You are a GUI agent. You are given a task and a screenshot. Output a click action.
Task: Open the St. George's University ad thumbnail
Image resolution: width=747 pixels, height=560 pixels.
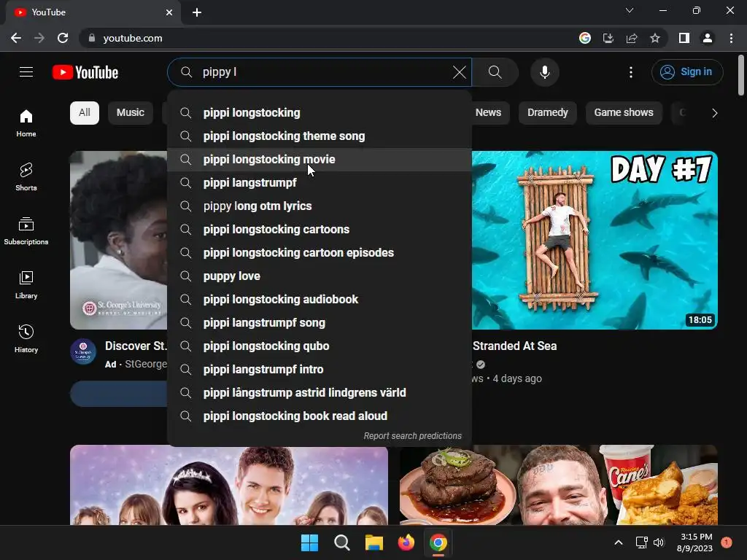click(x=119, y=240)
